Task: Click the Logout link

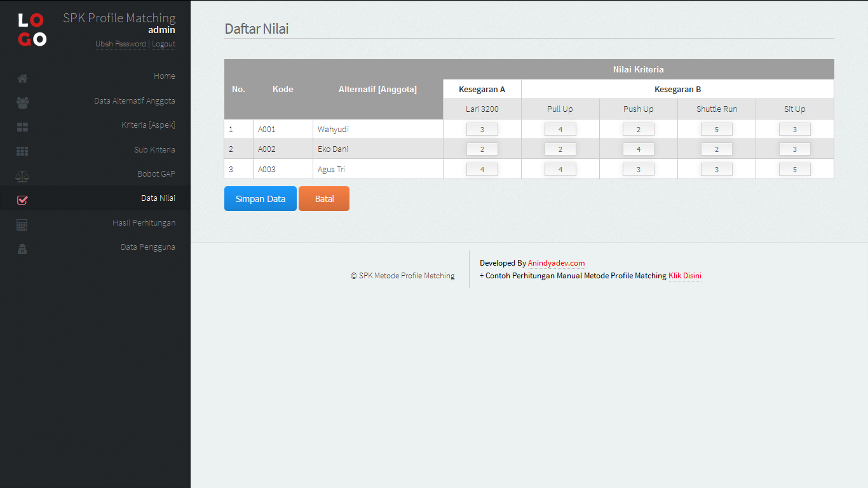Action: click(x=163, y=44)
